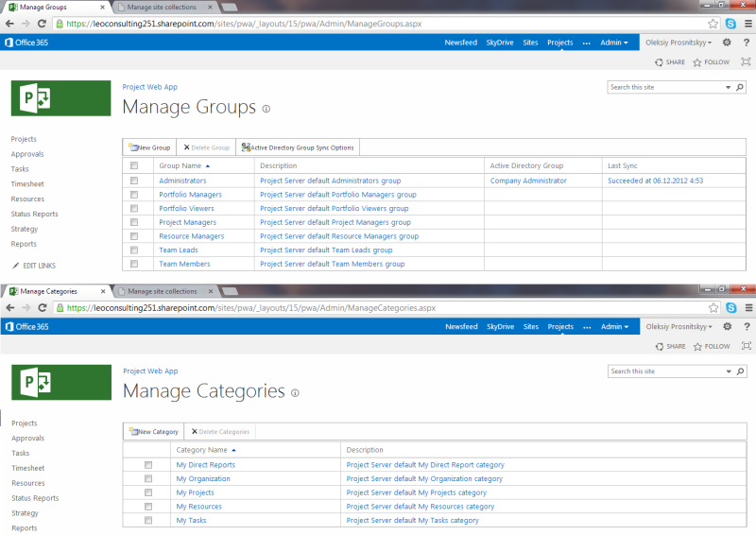
Task: Bookmark star in Manage Categories address bar
Action: click(x=713, y=308)
